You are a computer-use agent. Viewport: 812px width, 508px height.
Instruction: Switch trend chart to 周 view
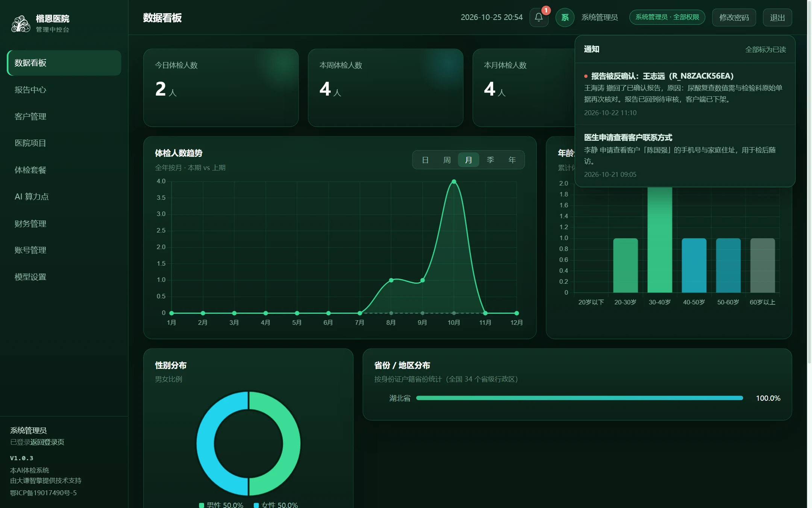point(447,160)
